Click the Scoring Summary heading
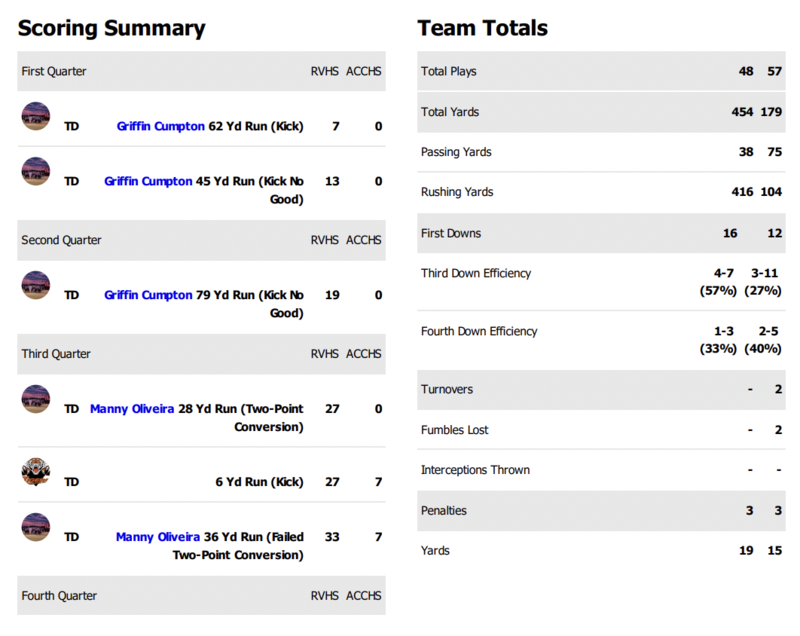Image resolution: width=800 pixels, height=636 pixels. [x=111, y=28]
